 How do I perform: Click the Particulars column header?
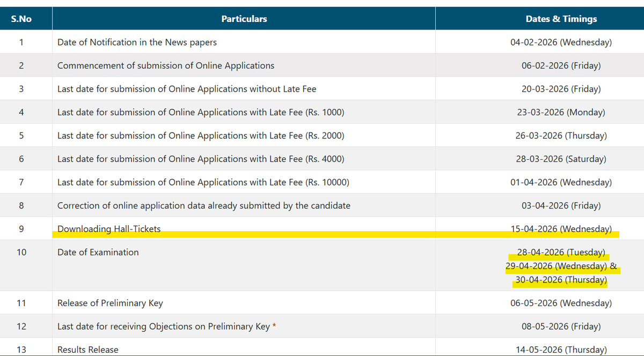pyautogui.click(x=244, y=18)
